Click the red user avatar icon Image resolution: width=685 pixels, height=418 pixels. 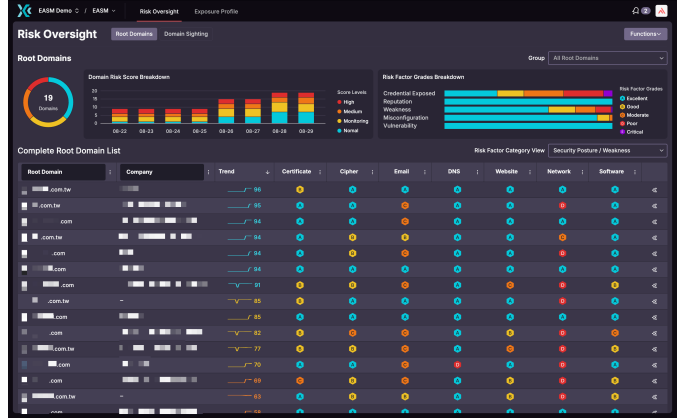pos(660,11)
